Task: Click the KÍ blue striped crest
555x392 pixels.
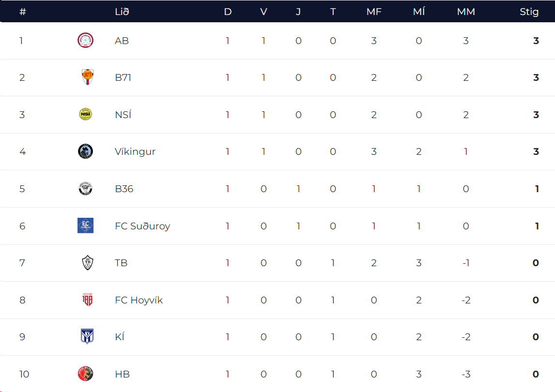Action: 87,336
